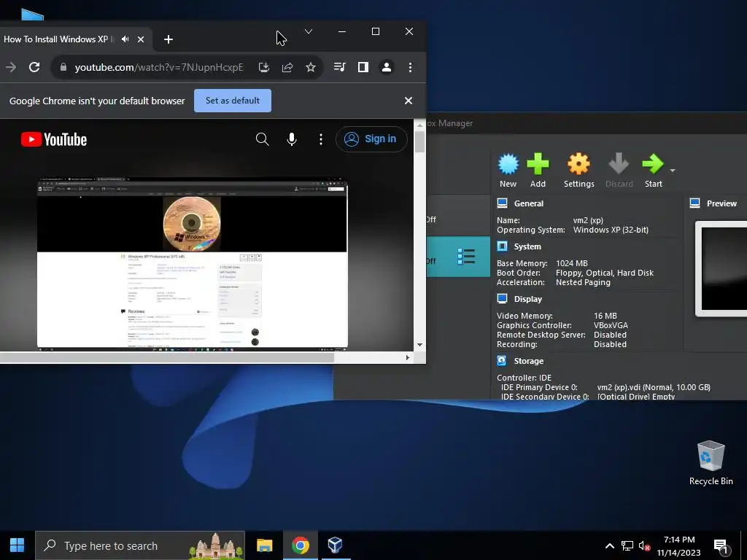This screenshot has height=560, width=747.
Task: Open a new Chrome tab
Action: pos(169,39)
